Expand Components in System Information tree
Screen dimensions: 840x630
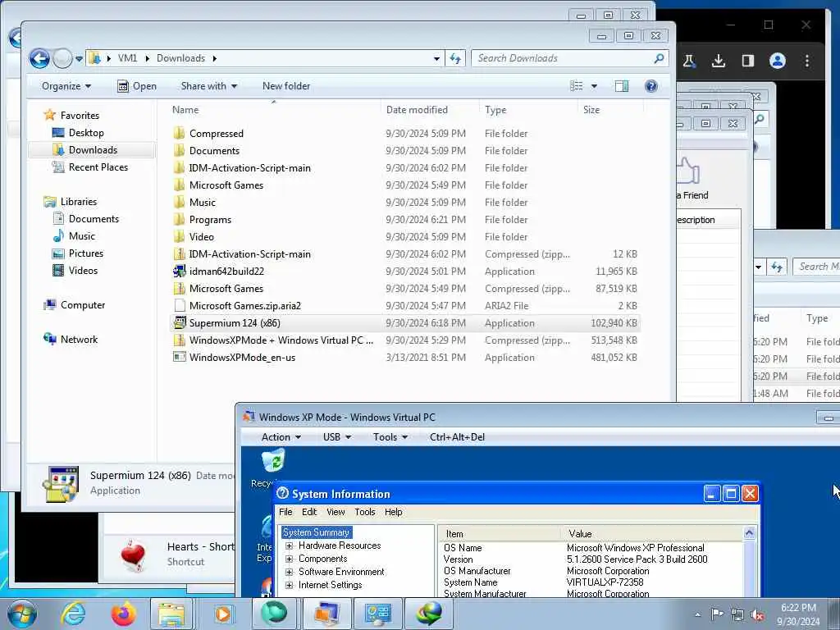[x=290, y=559]
